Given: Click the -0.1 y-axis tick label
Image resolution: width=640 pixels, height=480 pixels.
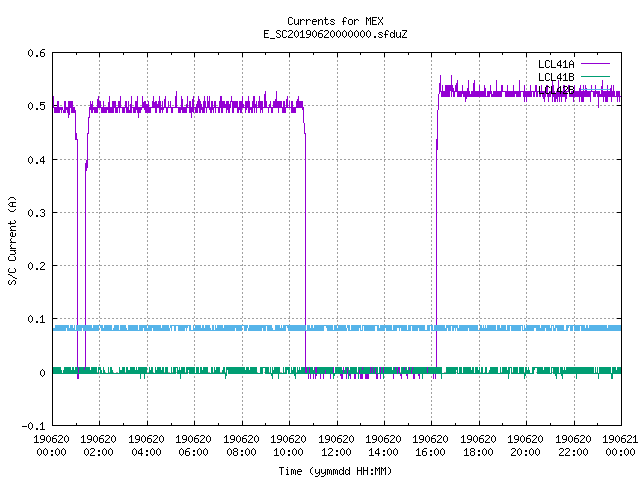Looking at the screenshot, I should tap(33, 426).
